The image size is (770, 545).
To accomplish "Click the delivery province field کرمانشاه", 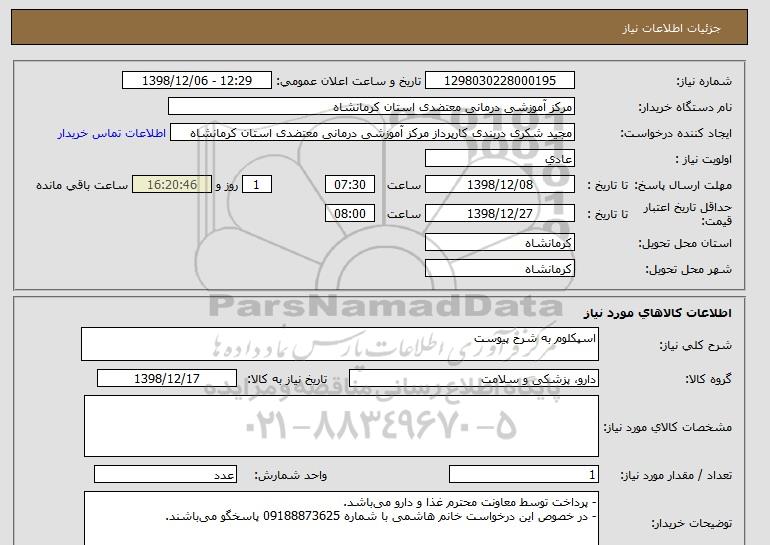I will [500, 243].
